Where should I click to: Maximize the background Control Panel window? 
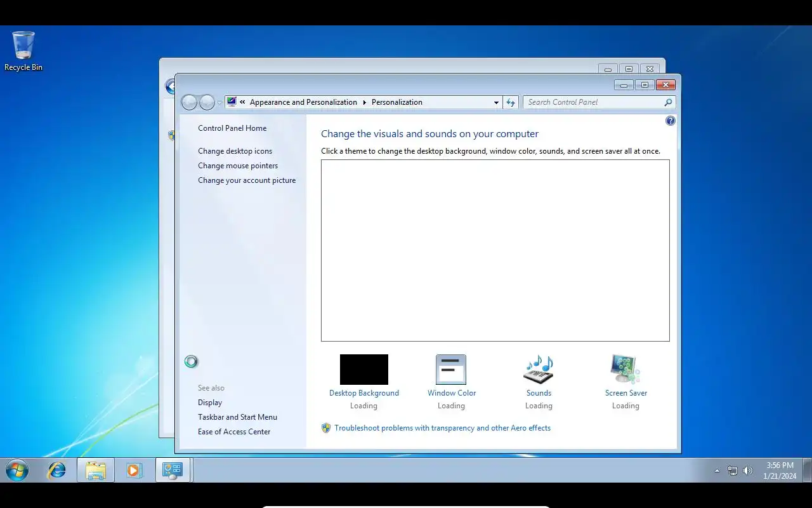coord(629,69)
